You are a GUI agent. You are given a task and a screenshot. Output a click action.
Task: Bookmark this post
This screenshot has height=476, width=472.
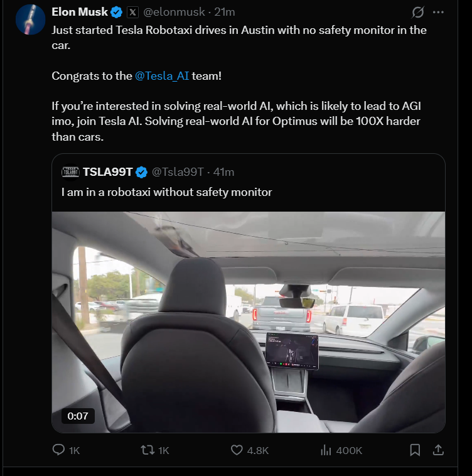(x=415, y=450)
